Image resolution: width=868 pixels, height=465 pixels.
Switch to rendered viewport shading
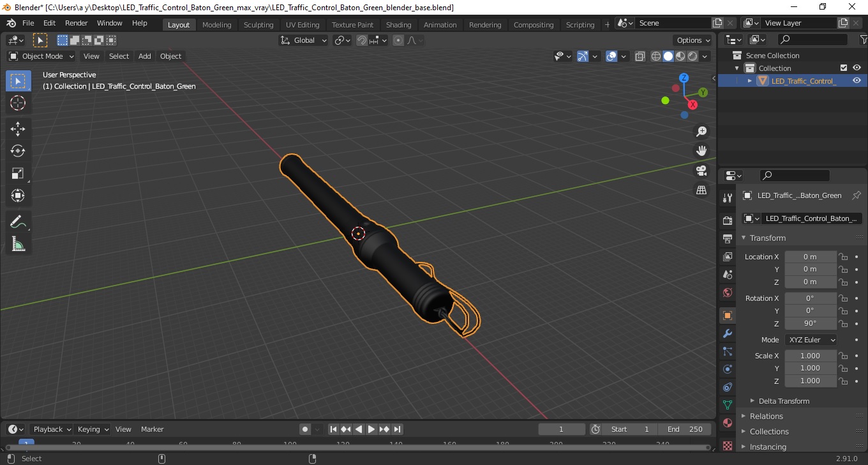(692, 56)
